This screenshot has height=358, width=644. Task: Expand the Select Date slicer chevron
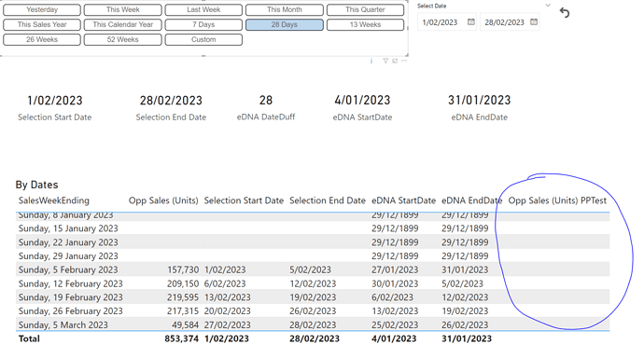coord(548,6)
